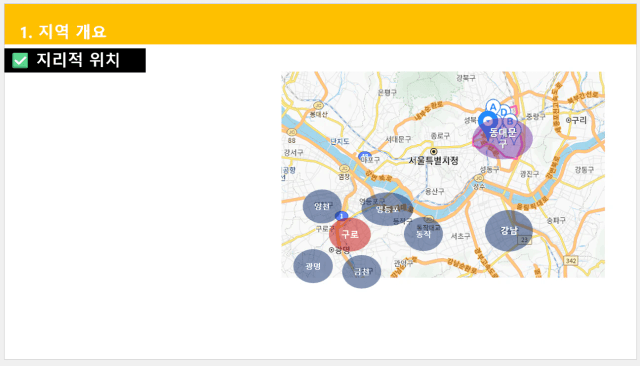Select the 양천 circle

322,206
